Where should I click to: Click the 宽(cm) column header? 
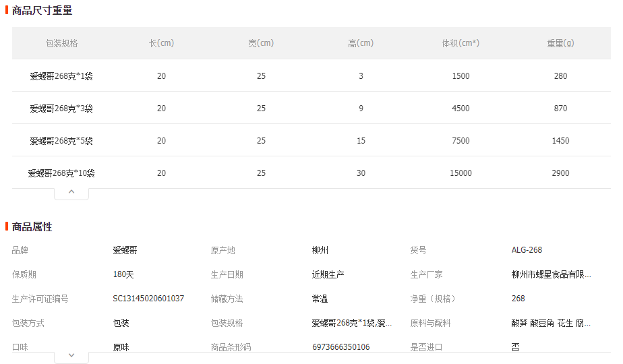(261, 43)
